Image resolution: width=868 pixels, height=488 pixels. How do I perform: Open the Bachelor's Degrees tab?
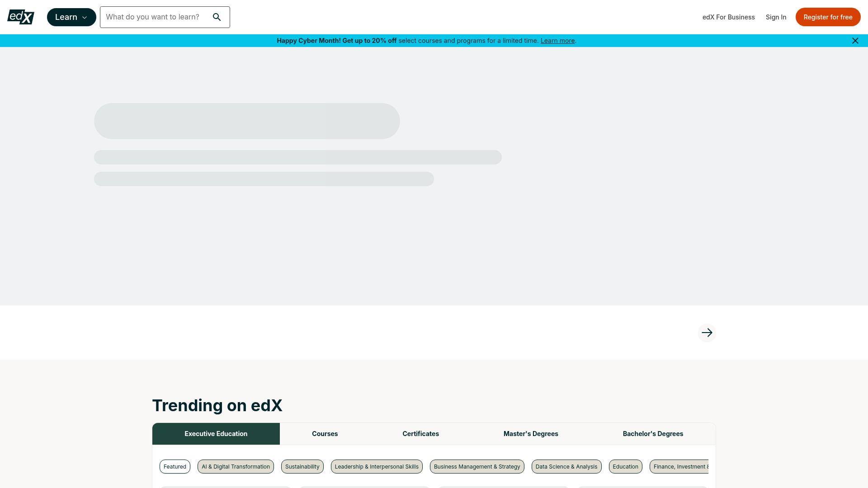(653, 433)
